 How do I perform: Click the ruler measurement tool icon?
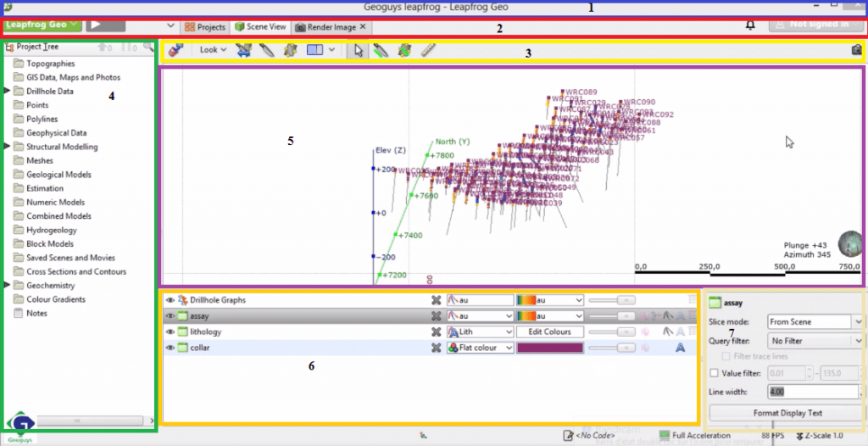point(428,50)
